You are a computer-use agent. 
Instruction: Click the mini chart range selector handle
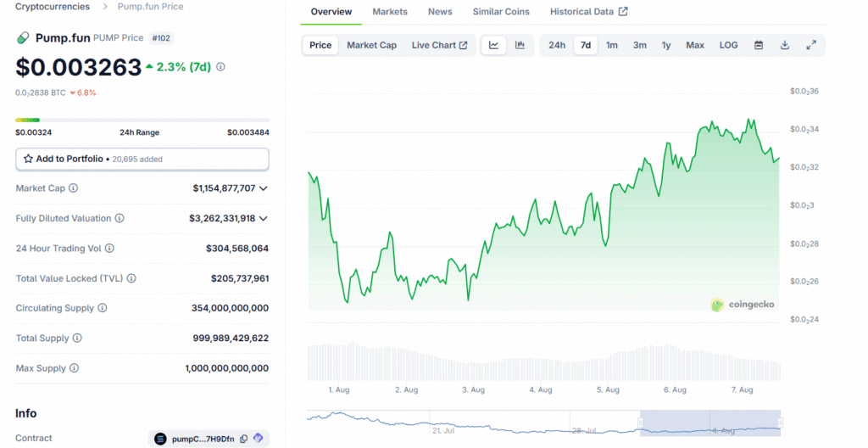641,422
